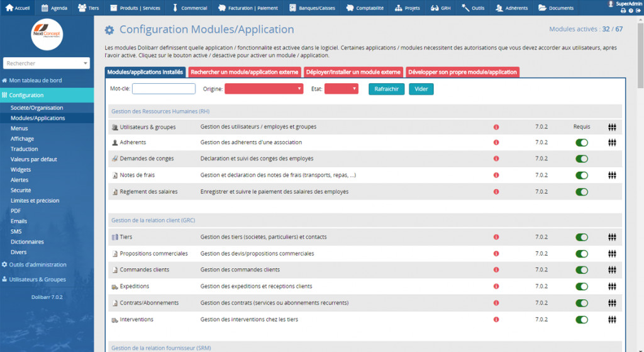Click the info icon for Notes de frais
This screenshot has width=644, height=352.
coord(496,176)
